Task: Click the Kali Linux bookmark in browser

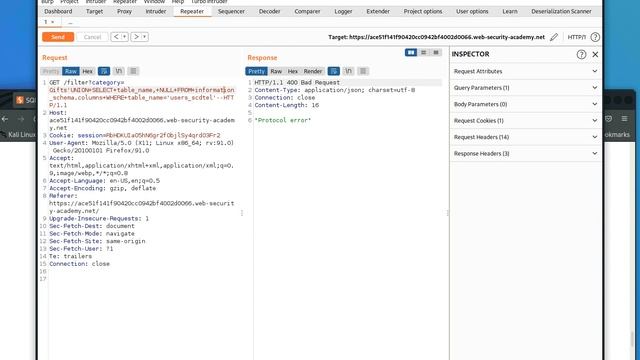Action: point(19,134)
